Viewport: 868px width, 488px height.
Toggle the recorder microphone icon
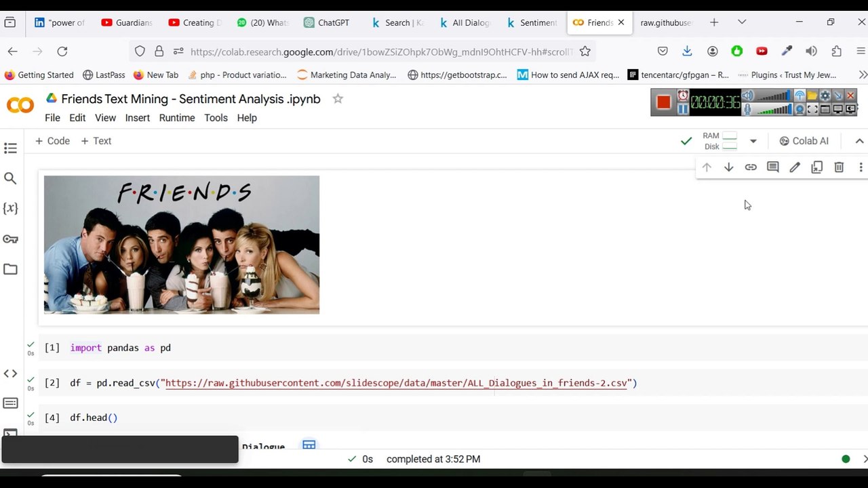748,109
